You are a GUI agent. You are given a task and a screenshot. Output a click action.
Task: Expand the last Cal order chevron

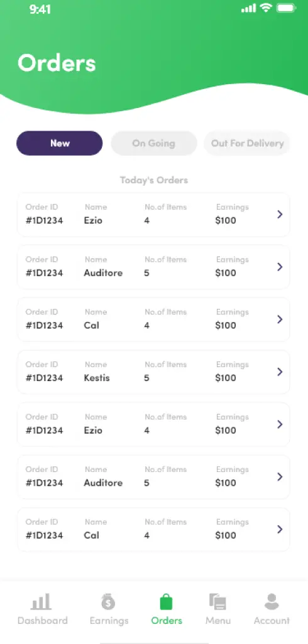(x=280, y=529)
